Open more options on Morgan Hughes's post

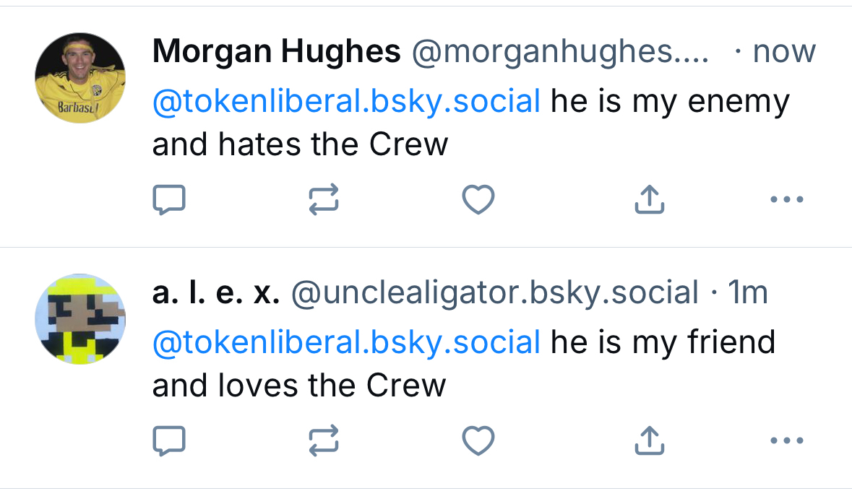click(x=787, y=199)
